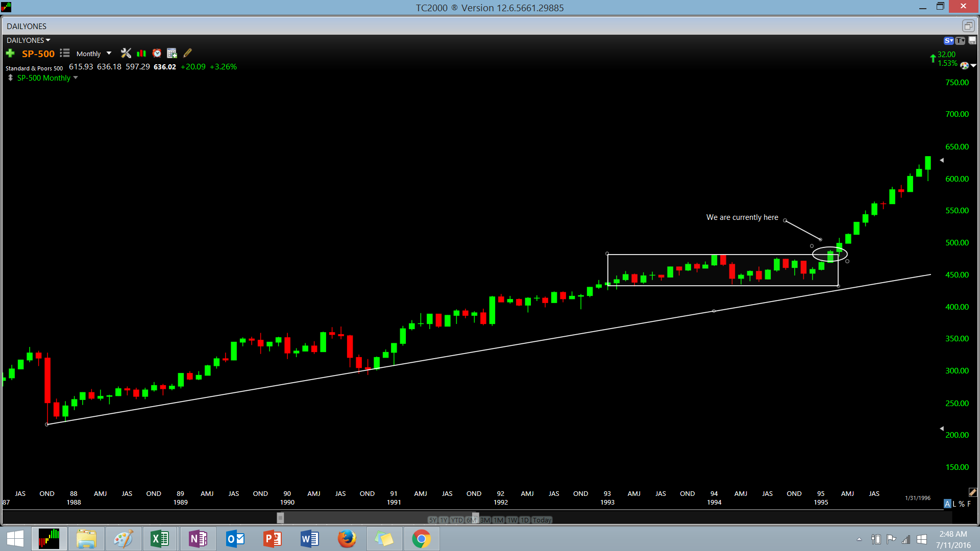Screen dimensions: 980x551
Task: Click the eraser pencil icon near date axis
Action: pyautogui.click(x=972, y=492)
